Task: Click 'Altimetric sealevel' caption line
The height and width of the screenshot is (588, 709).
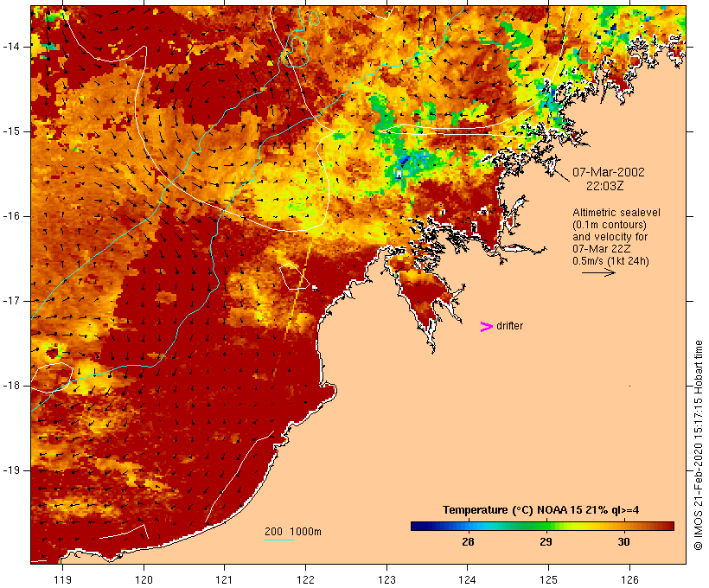Action: tap(616, 213)
